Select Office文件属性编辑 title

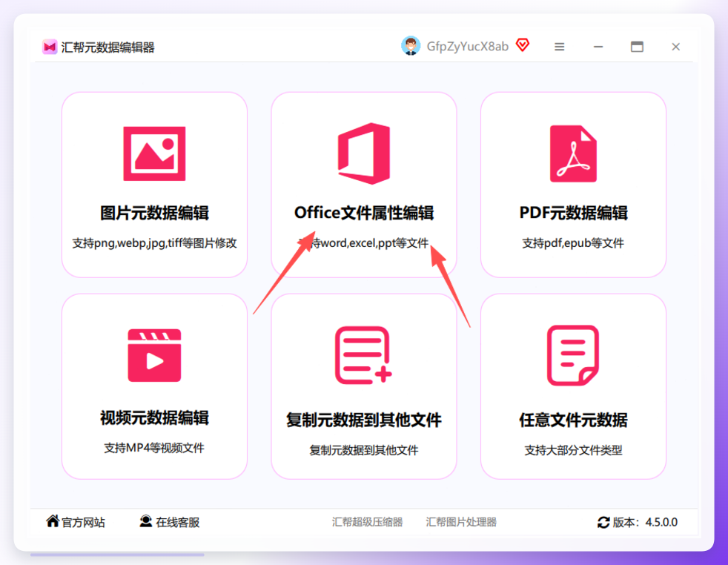point(364,213)
